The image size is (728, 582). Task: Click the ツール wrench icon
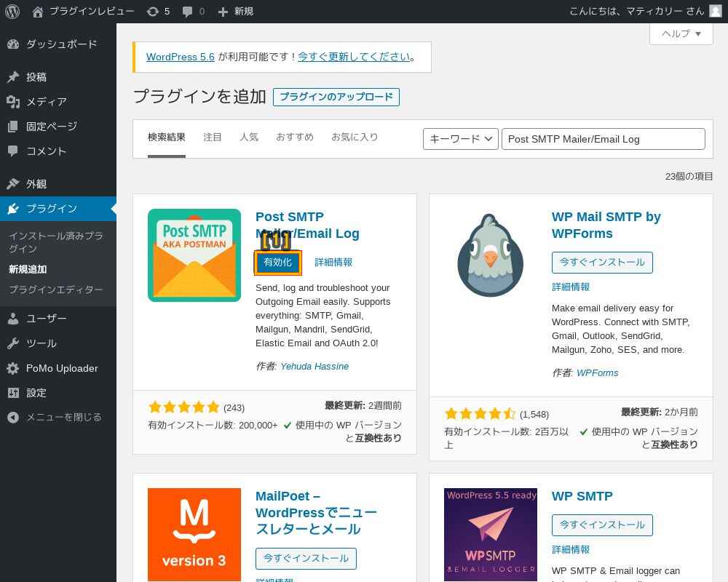(13, 343)
